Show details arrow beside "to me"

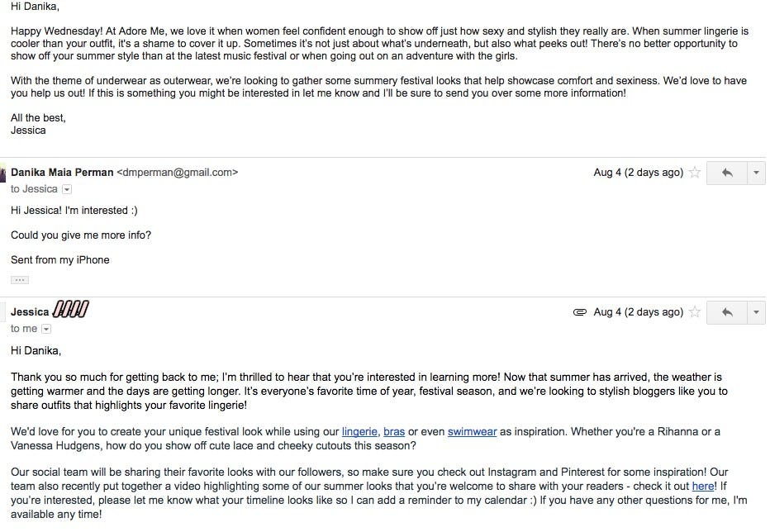pos(46,329)
